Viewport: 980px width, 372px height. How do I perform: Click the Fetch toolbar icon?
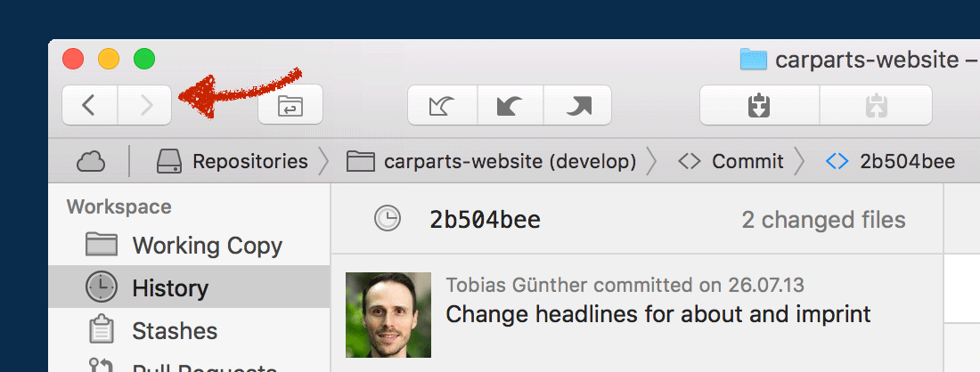coord(443,106)
